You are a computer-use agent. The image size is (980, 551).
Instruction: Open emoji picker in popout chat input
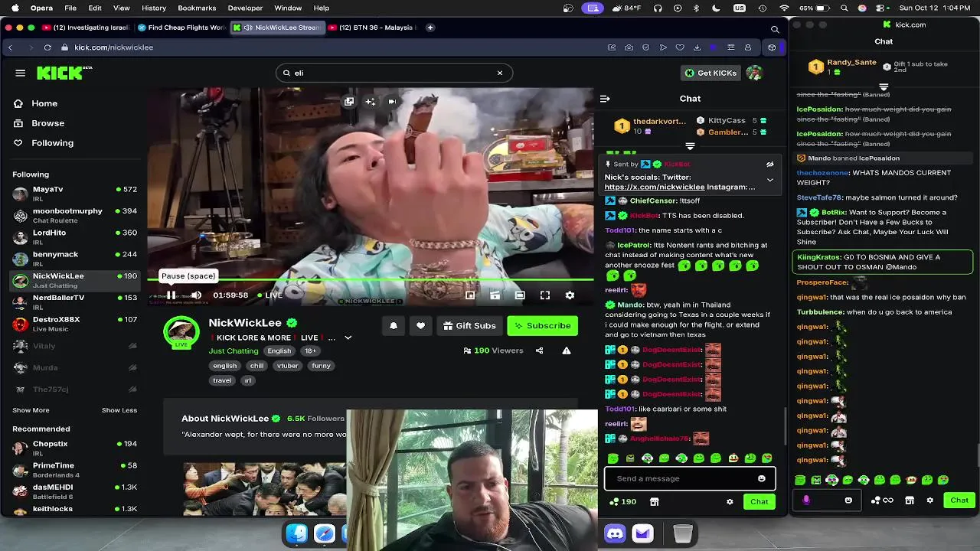(x=848, y=500)
